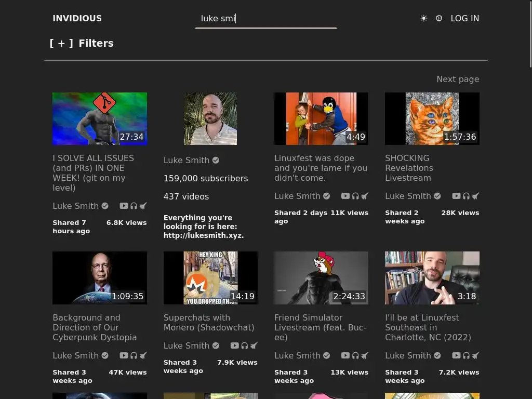The width and height of the screenshot is (532, 399).
Task: Luke Smith channel link under 'Linuxfest Southeast in Charlotte'
Action: pos(413,355)
